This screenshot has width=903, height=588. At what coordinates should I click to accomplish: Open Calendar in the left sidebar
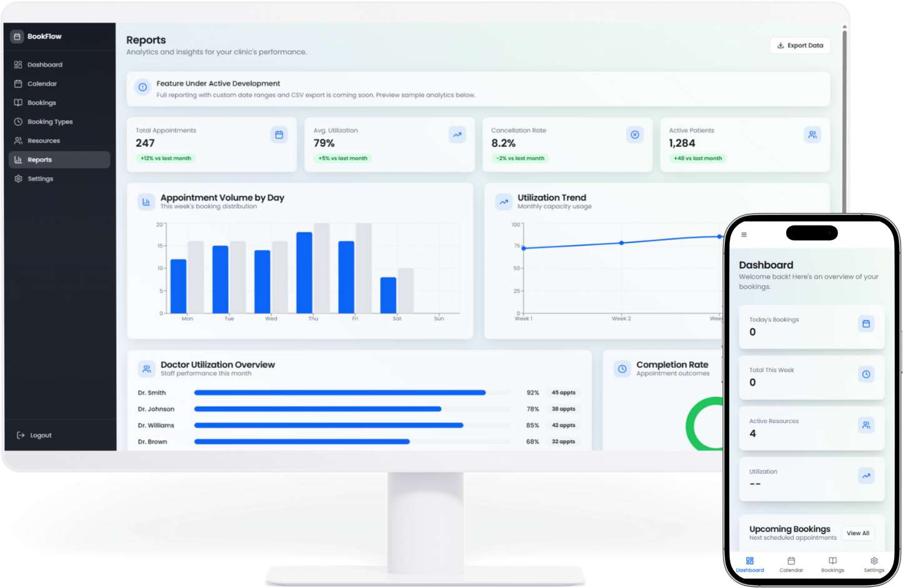coord(42,84)
